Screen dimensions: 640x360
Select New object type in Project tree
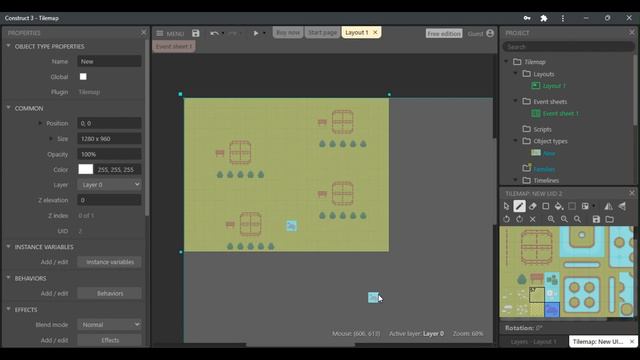549,153
